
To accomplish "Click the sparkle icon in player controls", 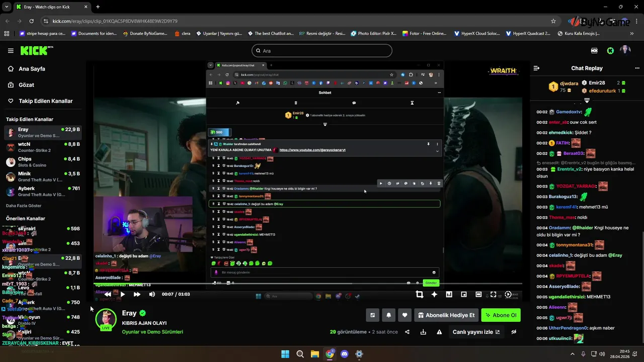I will [434, 295].
